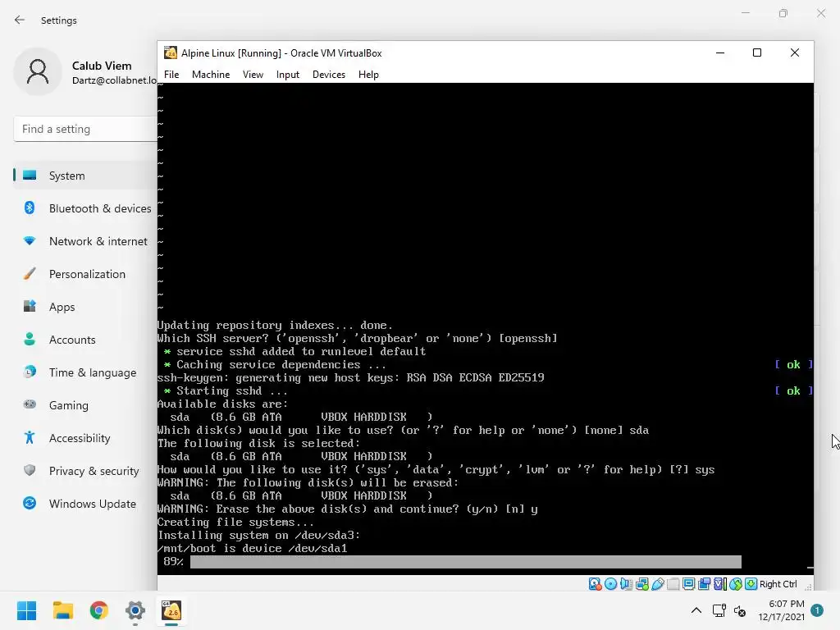Open Personalization settings
The height and width of the screenshot is (630, 840).
click(x=85, y=274)
